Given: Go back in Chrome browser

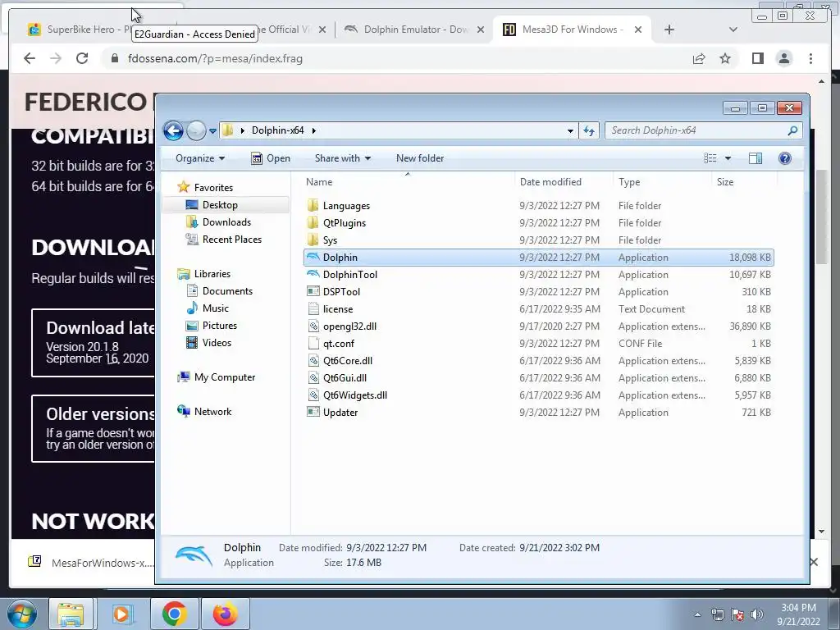Looking at the screenshot, I should (x=30, y=58).
